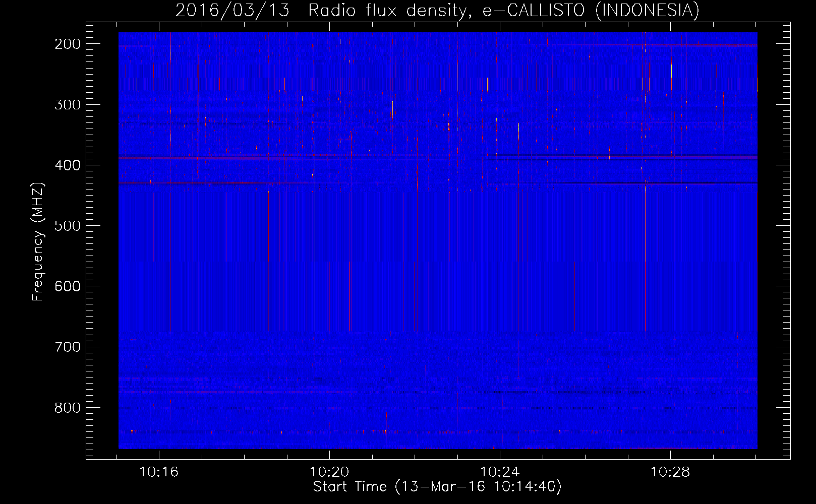Screen dimensions: 816x504
Task: Click the 10:16 time tick label
Action: 159,472
